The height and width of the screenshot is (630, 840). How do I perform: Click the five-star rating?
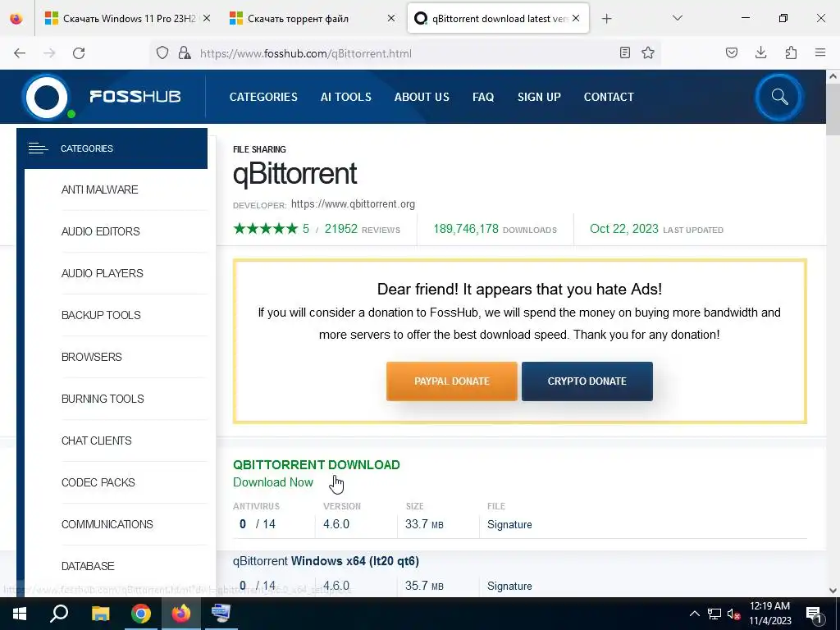click(265, 229)
